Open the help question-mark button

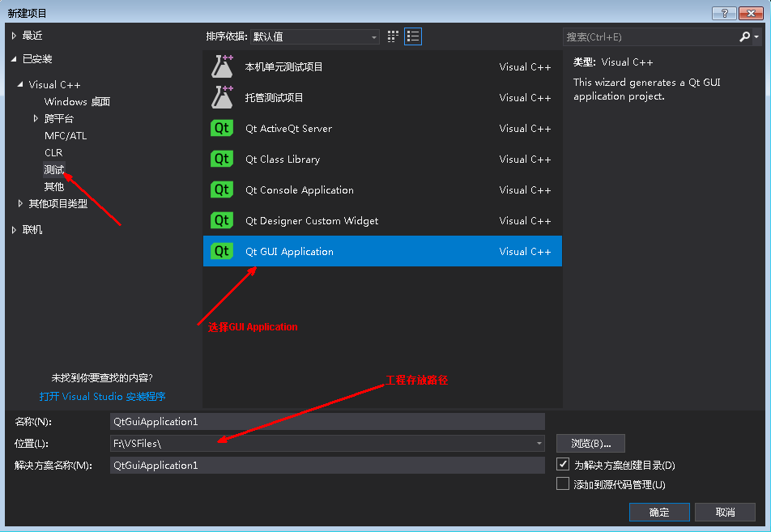[x=724, y=13]
